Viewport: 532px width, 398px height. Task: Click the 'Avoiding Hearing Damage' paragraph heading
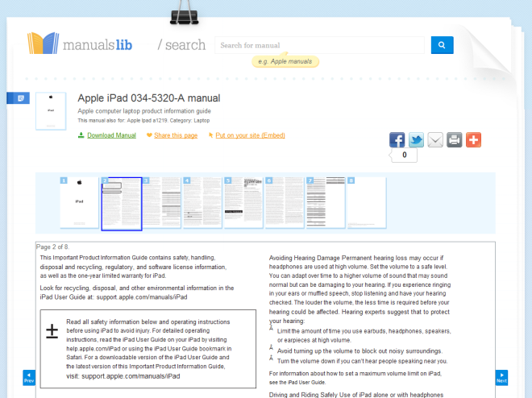point(305,258)
